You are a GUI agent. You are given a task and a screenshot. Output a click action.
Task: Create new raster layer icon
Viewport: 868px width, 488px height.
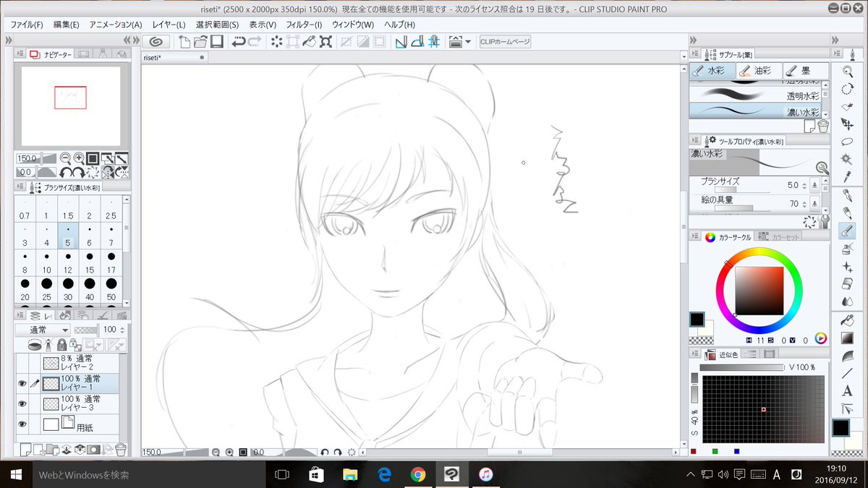click(25, 450)
